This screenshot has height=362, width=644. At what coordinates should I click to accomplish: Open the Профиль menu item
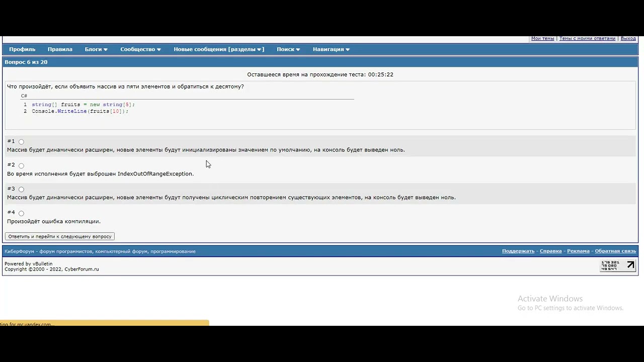[x=22, y=49]
